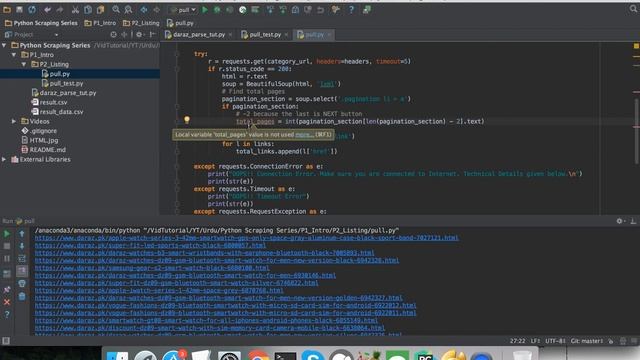Open the samsung-gear-s2 URL in console

pyautogui.click(x=152, y=268)
